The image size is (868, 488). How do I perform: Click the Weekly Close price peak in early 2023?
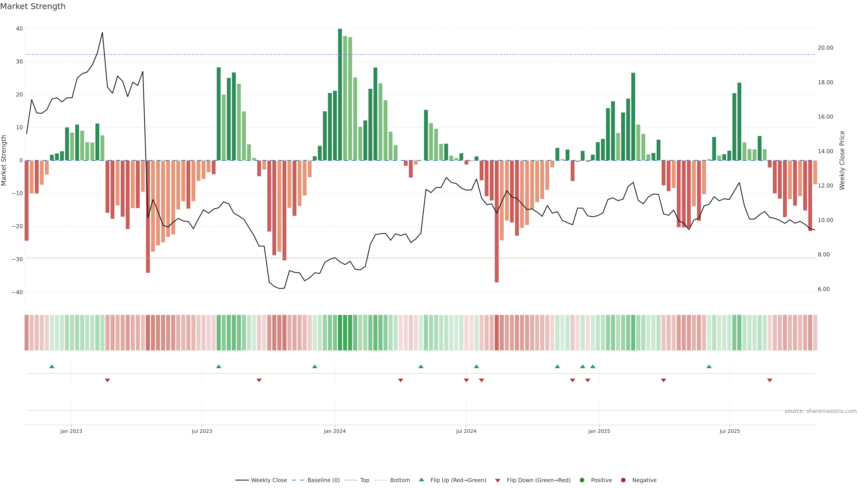(102, 33)
